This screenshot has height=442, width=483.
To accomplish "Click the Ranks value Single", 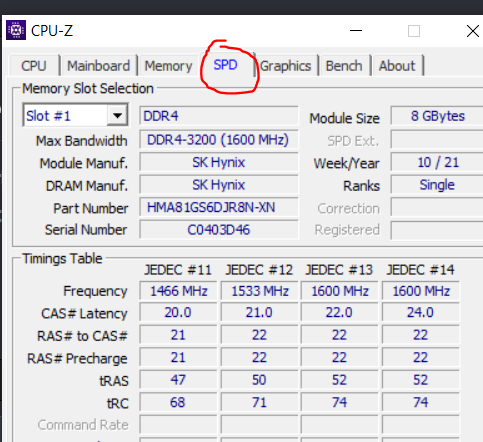I will pyautogui.click(x=437, y=185).
